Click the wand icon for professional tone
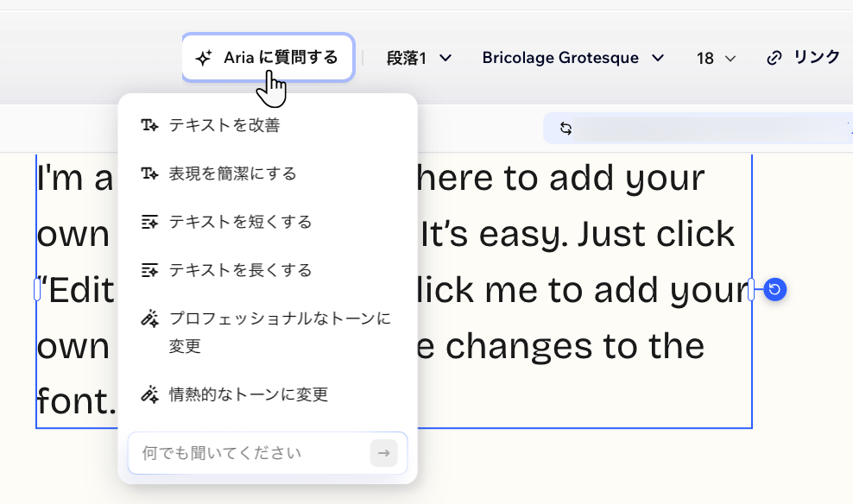 pyautogui.click(x=148, y=318)
